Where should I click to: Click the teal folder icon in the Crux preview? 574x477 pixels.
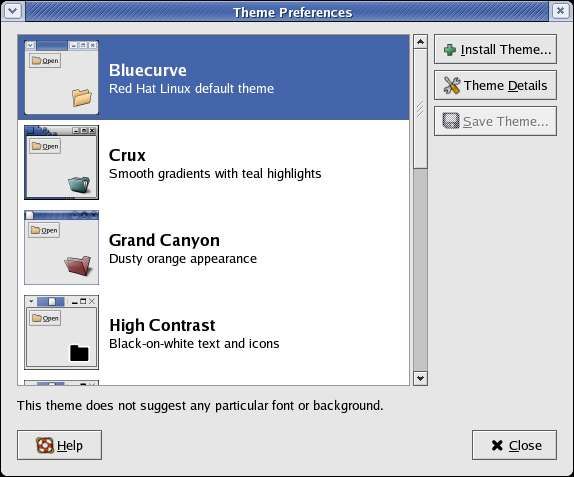pos(79,185)
